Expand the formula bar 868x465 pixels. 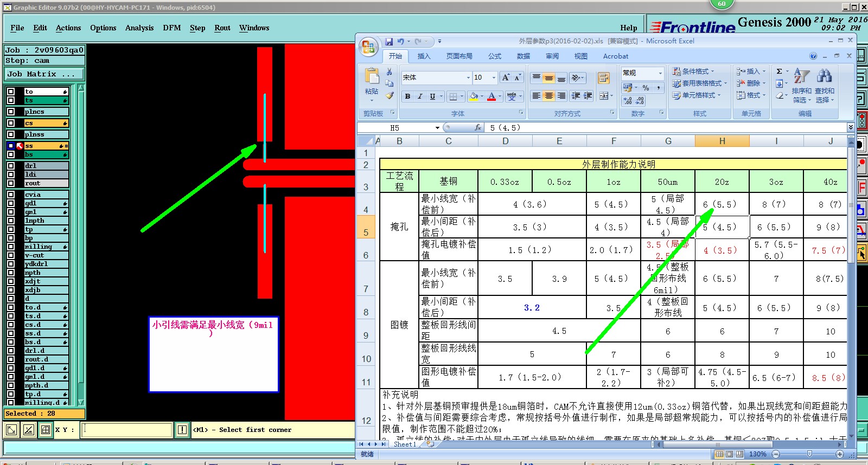(x=851, y=127)
